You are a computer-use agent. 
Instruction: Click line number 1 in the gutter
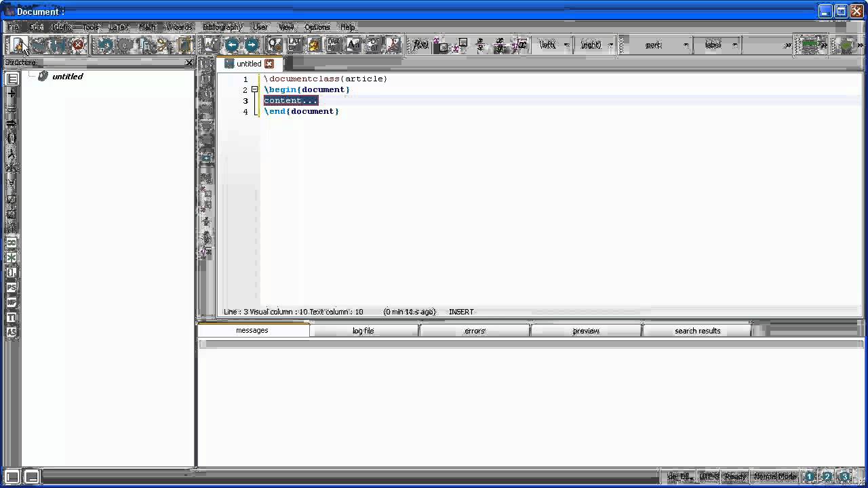point(245,79)
